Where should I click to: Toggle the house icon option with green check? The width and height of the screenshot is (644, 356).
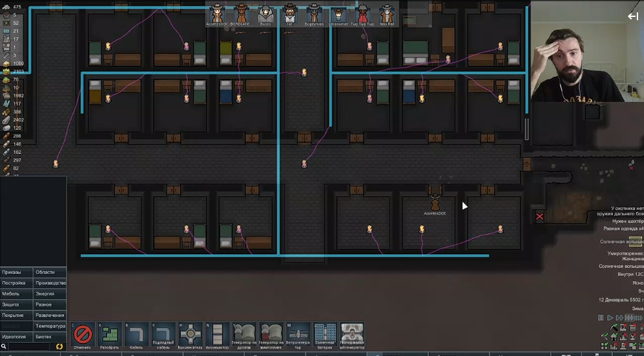(614, 336)
